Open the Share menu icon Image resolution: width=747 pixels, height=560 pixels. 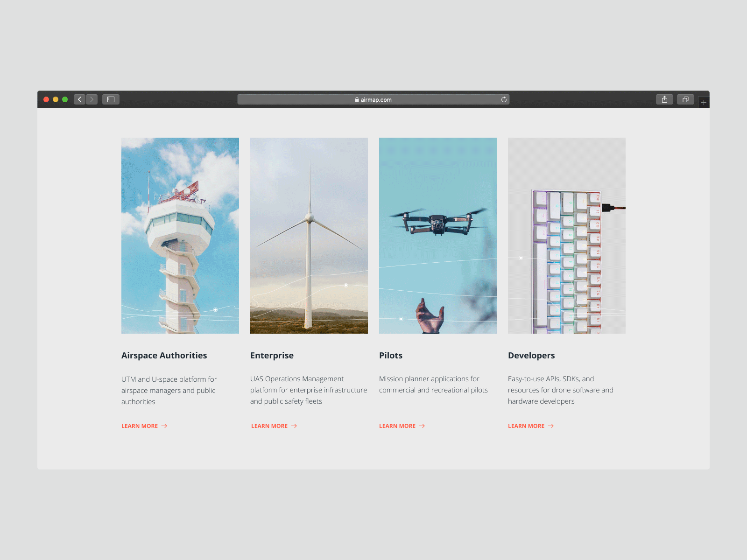tap(664, 99)
